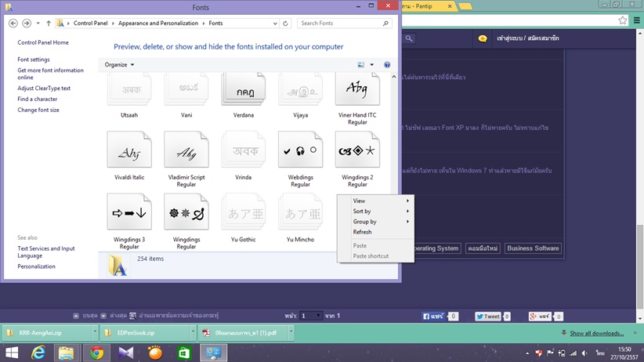644x362 pixels.
Task: Refresh the Fonts folder address bar
Action: click(x=286, y=24)
